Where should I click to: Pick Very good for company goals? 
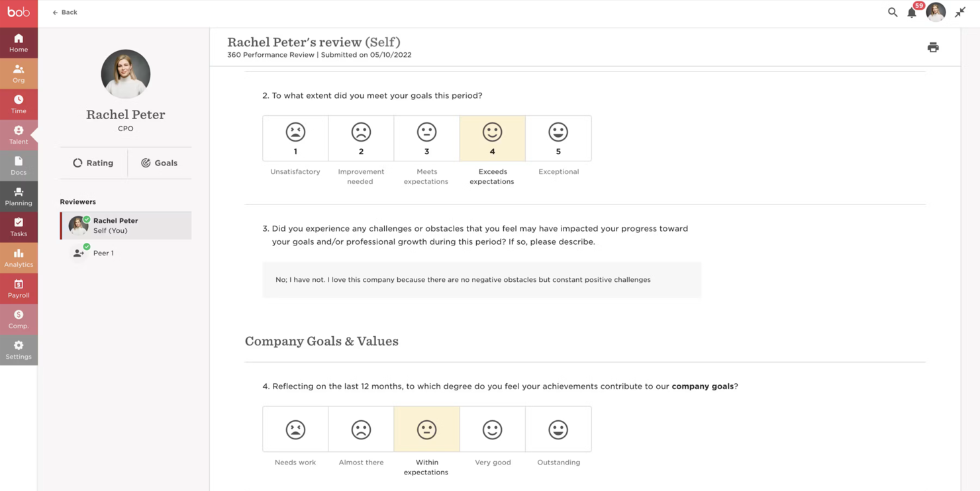click(x=492, y=429)
